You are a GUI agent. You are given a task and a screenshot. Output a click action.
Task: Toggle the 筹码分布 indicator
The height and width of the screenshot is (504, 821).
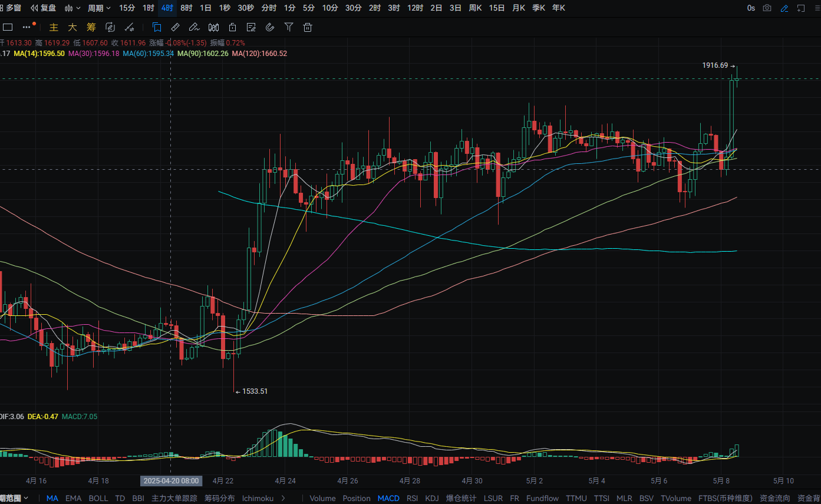tap(220, 498)
